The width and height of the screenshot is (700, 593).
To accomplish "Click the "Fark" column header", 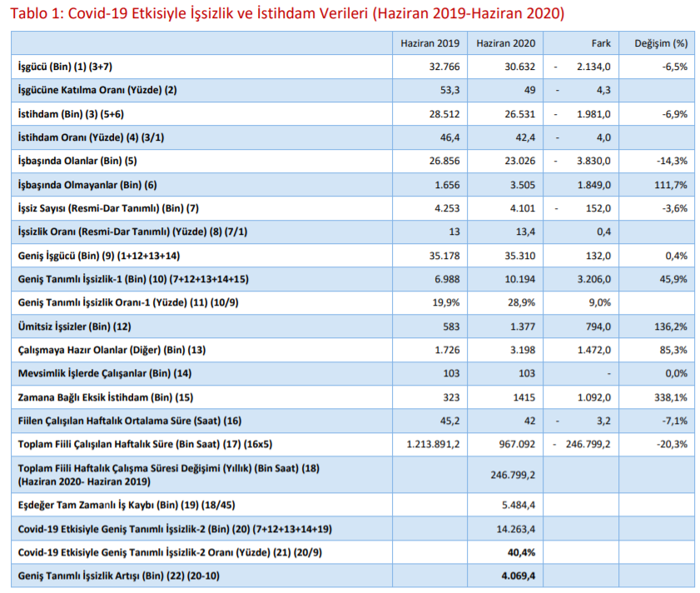I will point(598,42).
